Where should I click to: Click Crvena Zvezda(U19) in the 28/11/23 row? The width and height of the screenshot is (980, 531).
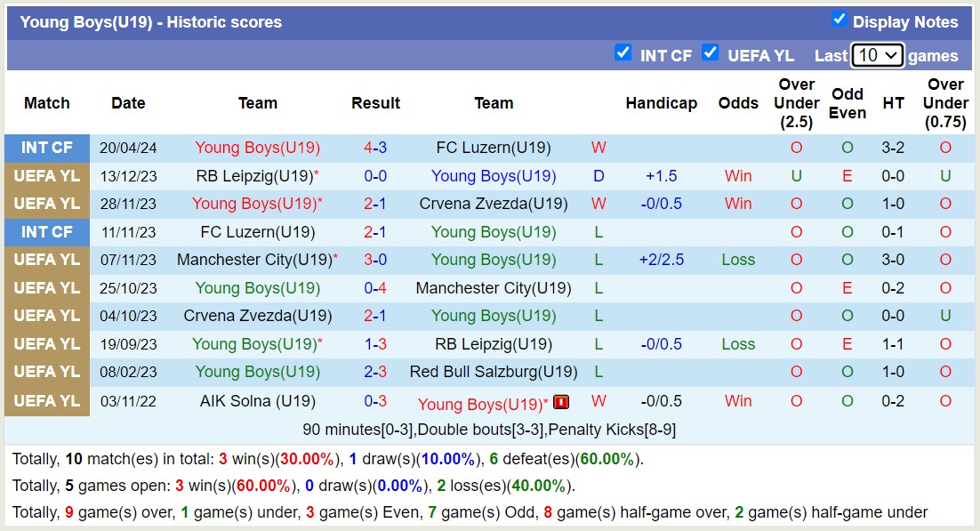pyautogui.click(x=494, y=204)
